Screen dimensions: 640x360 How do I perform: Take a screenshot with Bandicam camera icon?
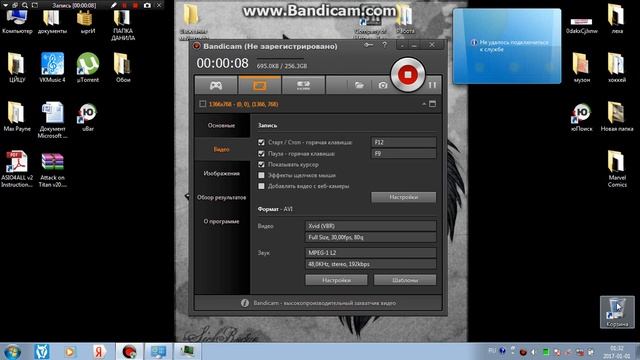click(x=382, y=85)
